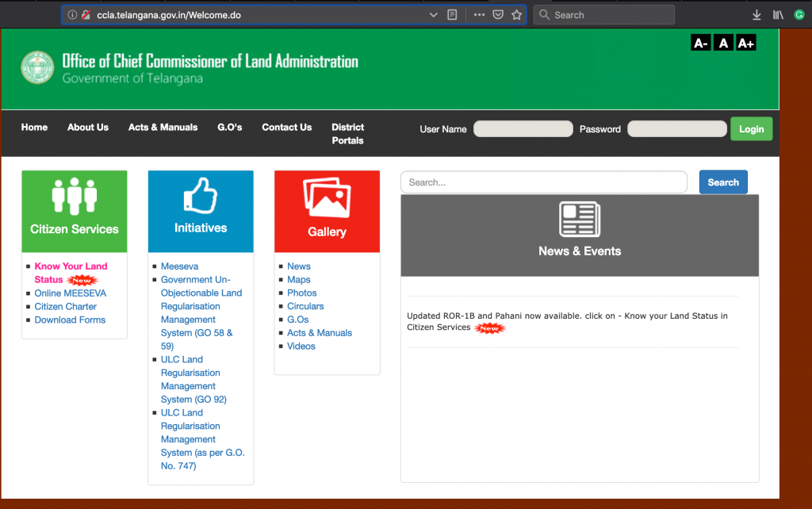The image size is (812, 509).
Task: Click the Initiatives thumbs-up icon
Action: click(x=201, y=196)
